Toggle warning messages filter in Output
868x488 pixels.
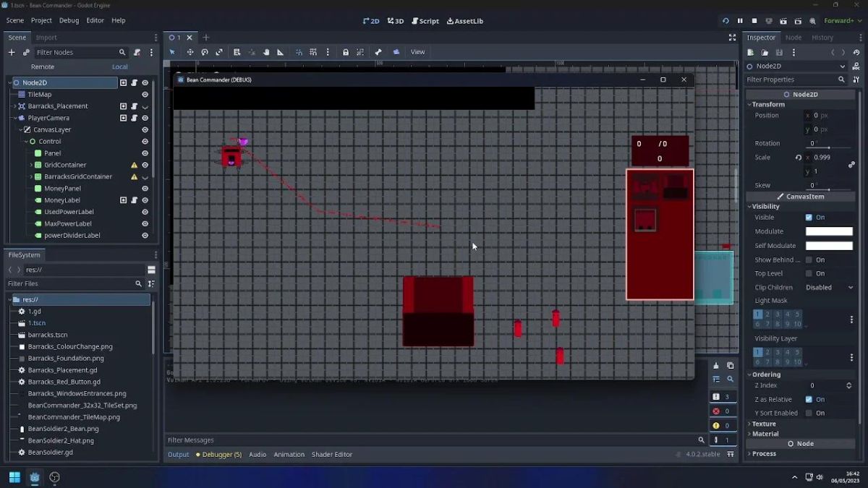(x=722, y=425)
